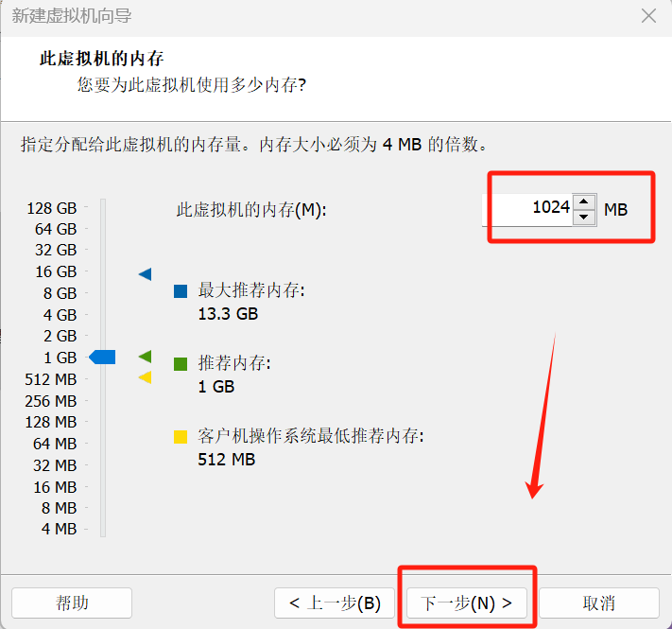Click the blue memory slider handle
Image resolution: width=672 pixels, height=629 pixels.
pyautogui.click(x=102, y=357)
